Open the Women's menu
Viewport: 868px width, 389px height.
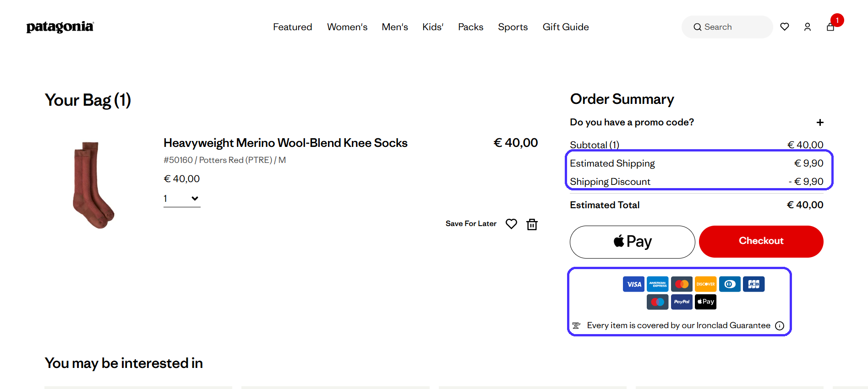click(347, 27)
